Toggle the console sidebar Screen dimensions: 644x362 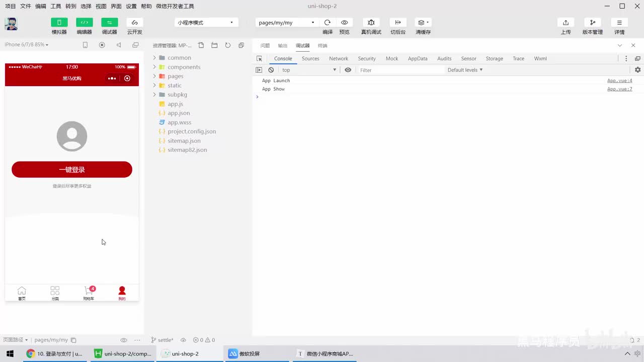259,70
